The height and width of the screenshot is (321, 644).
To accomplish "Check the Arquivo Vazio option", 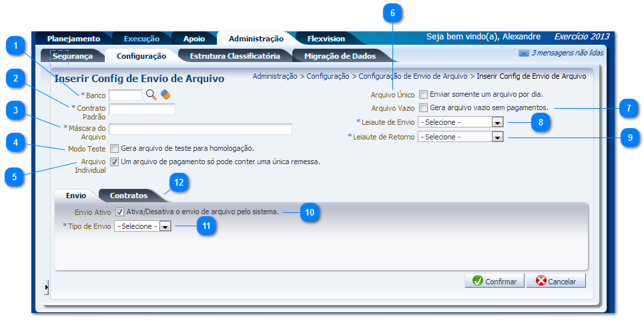I will pos(423,108).
